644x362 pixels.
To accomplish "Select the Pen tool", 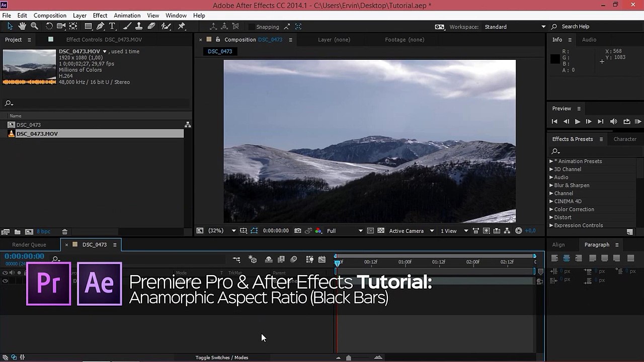I will pyautogui.click(x=101, y=26).
